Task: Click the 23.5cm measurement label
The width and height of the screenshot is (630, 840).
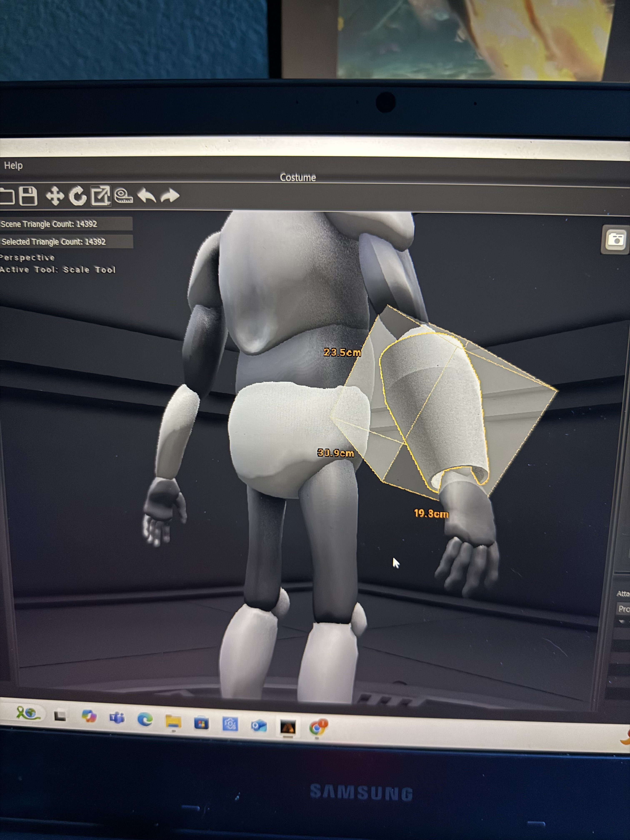Action: 342,352
